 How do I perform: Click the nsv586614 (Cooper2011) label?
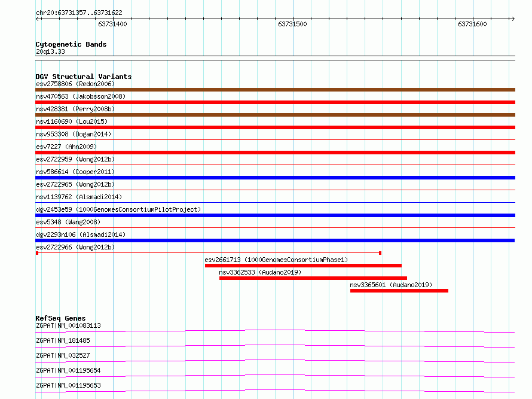75,172
